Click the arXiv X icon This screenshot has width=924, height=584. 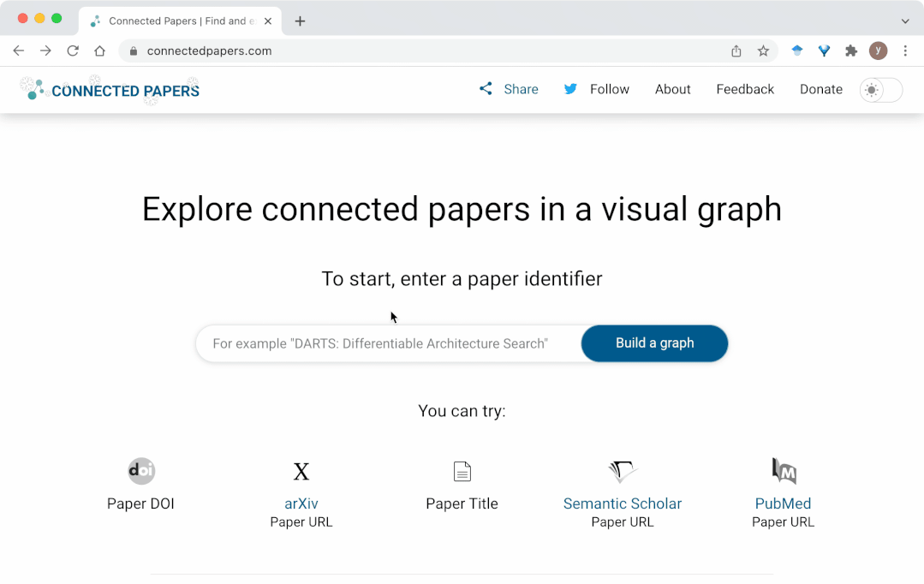[x=301, y=472]
